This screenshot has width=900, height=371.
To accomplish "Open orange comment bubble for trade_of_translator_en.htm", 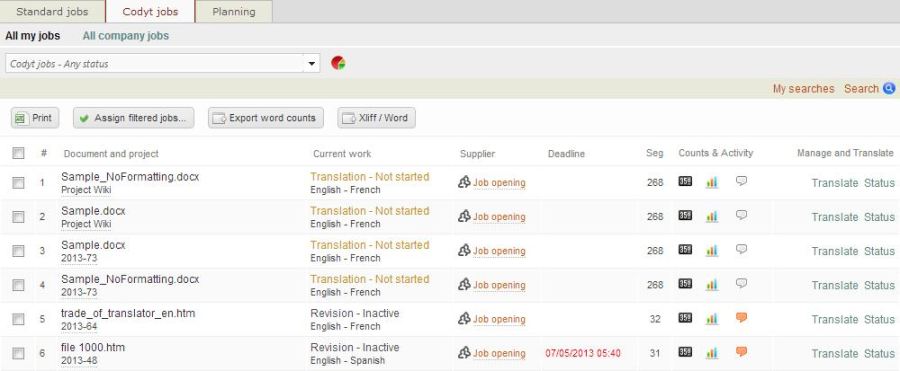I will (742, 318).
